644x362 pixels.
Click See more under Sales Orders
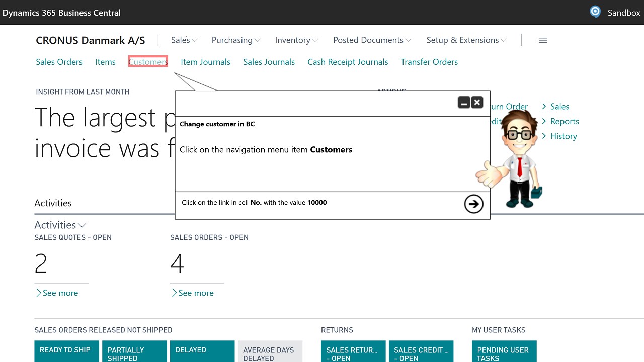point(192,293)
